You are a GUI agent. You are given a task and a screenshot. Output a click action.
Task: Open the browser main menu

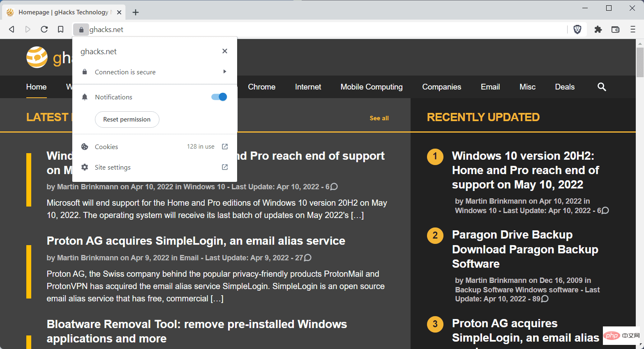(632, 29)
